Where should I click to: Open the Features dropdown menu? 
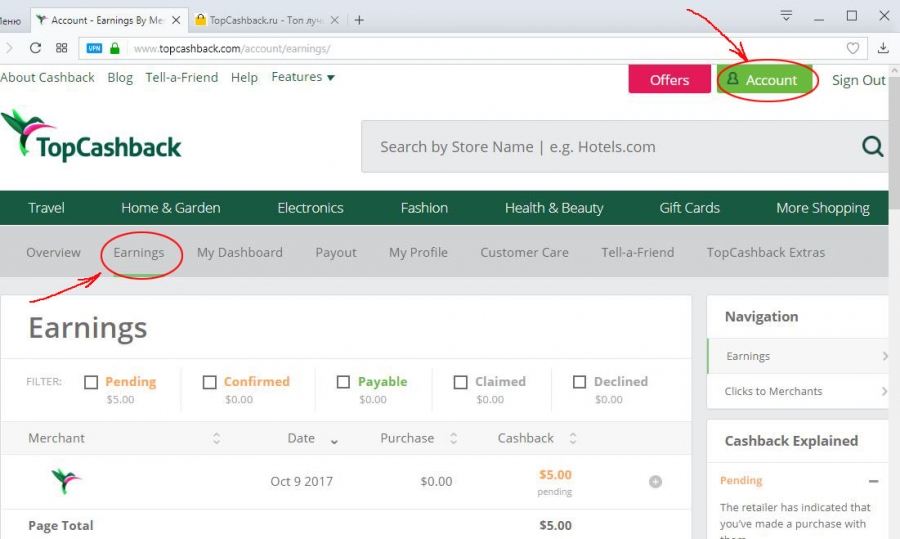(302, 77)
